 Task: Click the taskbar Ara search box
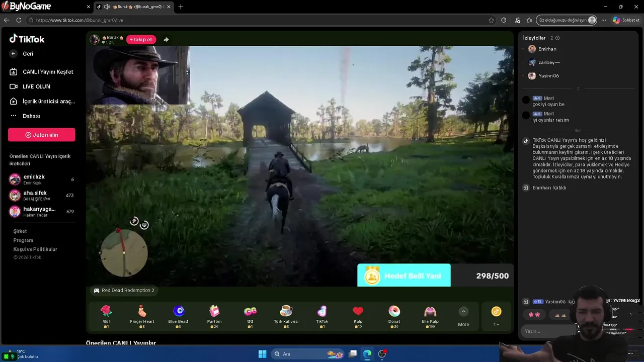click(x=307, y=354)
